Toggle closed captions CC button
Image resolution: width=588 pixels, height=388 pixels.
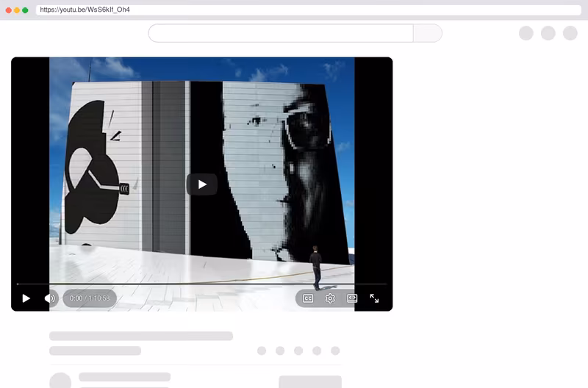click(308, 298)
